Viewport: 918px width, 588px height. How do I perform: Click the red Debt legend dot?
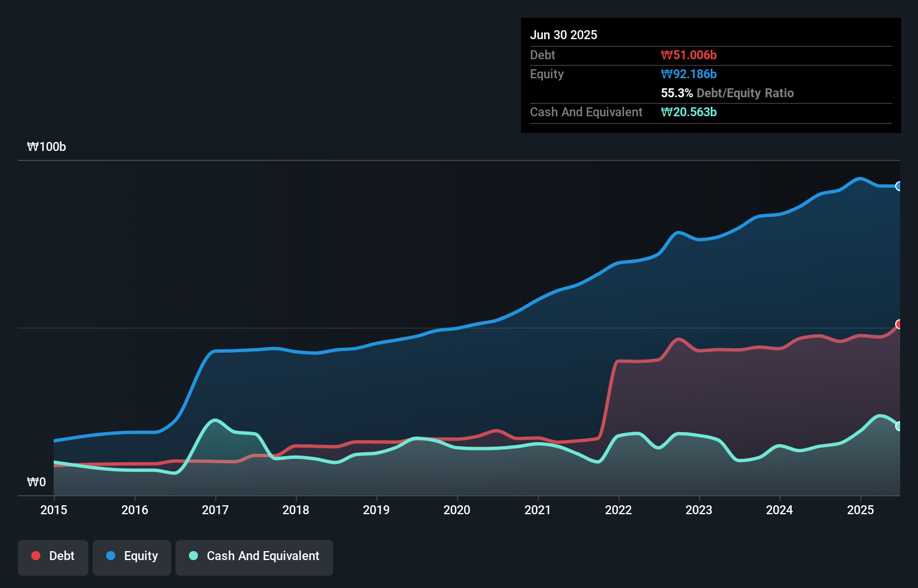point(35,556)
